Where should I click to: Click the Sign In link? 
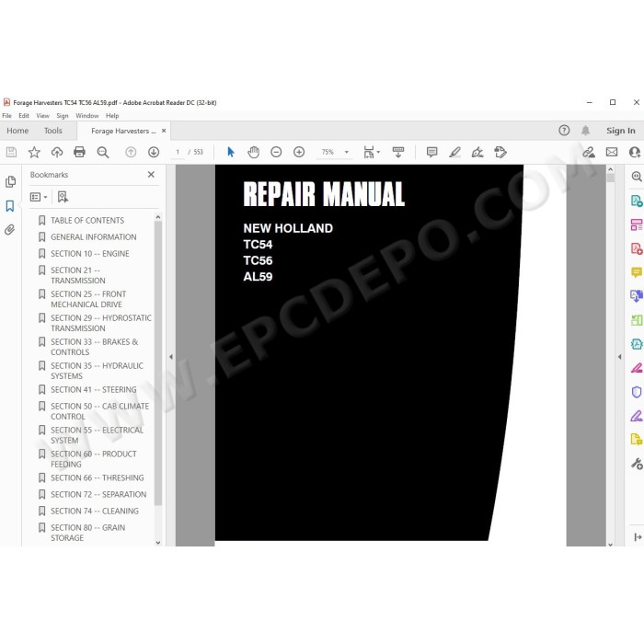coord(621,131)
